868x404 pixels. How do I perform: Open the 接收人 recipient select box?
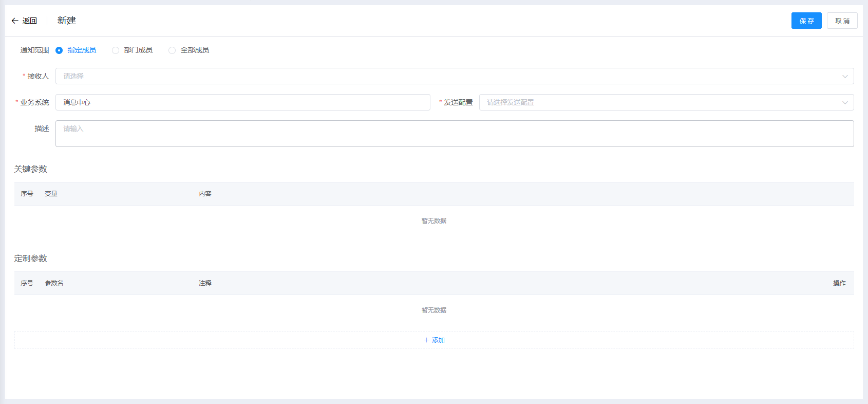pyautogui.click(x=447, y=76)
